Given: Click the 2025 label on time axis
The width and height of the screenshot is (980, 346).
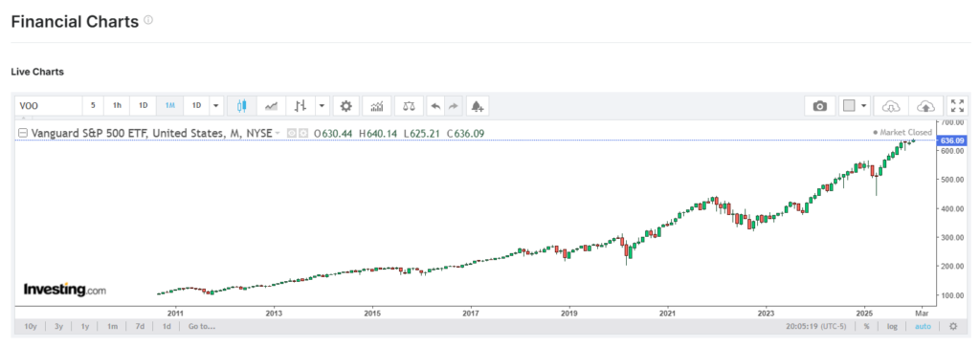Looking at the screenshot, I should (864, 313).
